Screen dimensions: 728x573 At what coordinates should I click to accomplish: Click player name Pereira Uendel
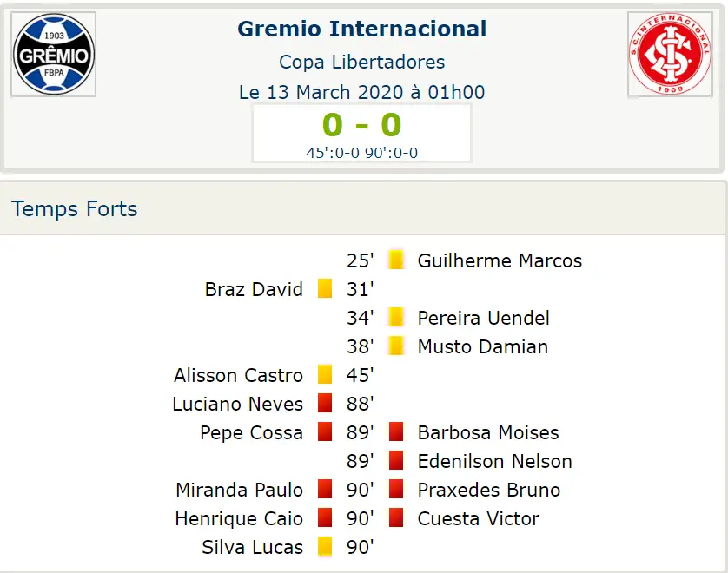[483, 318]
